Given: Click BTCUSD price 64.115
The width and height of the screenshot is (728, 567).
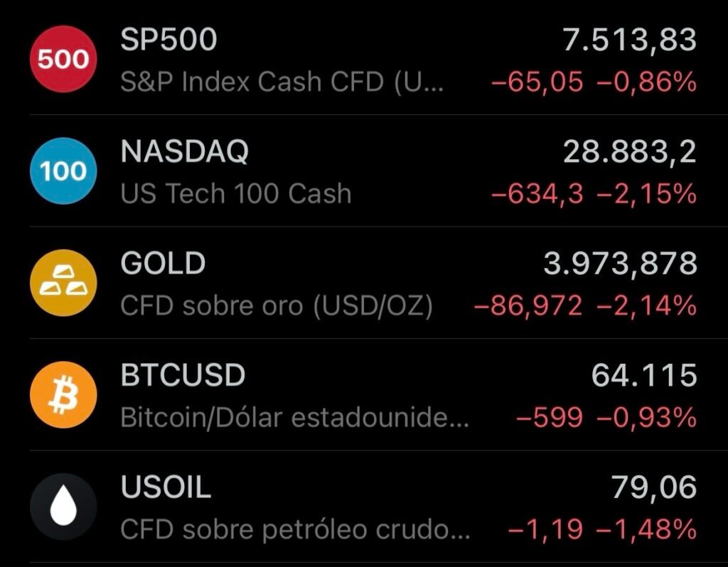Looking at the screenshot, I should (644, 375).
